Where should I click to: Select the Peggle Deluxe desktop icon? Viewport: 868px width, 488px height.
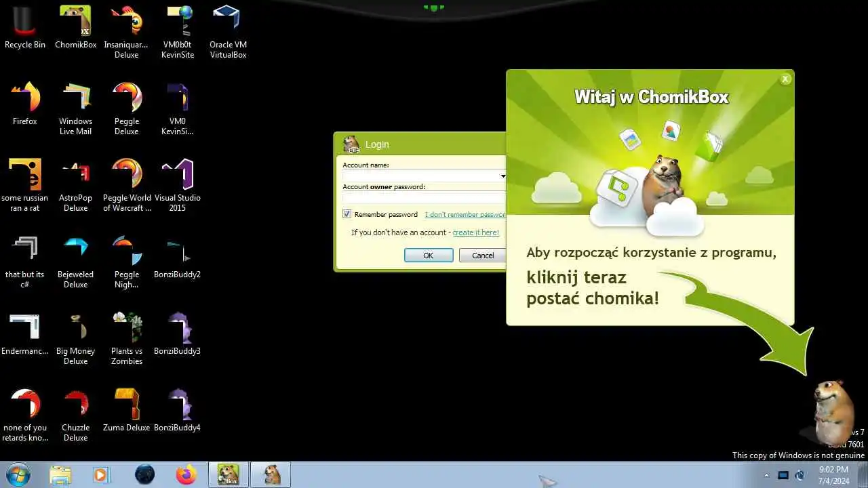tap(126, 109)
